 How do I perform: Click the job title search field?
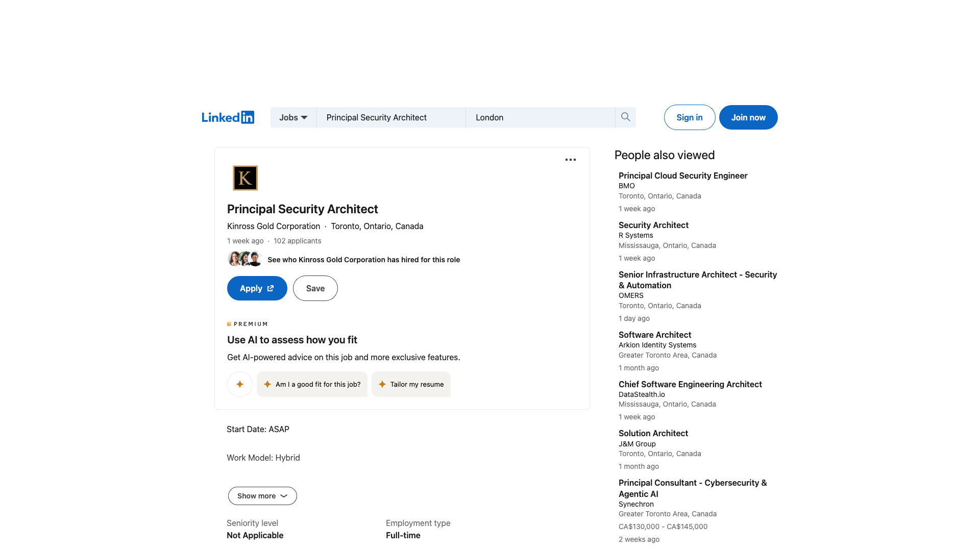391,117
